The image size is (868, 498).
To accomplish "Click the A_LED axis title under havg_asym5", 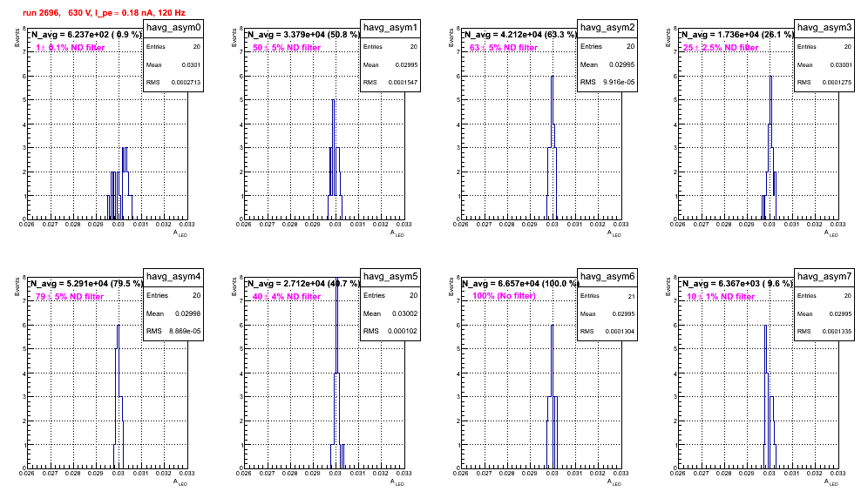I will pyautogui.click(x=397, y=482).
